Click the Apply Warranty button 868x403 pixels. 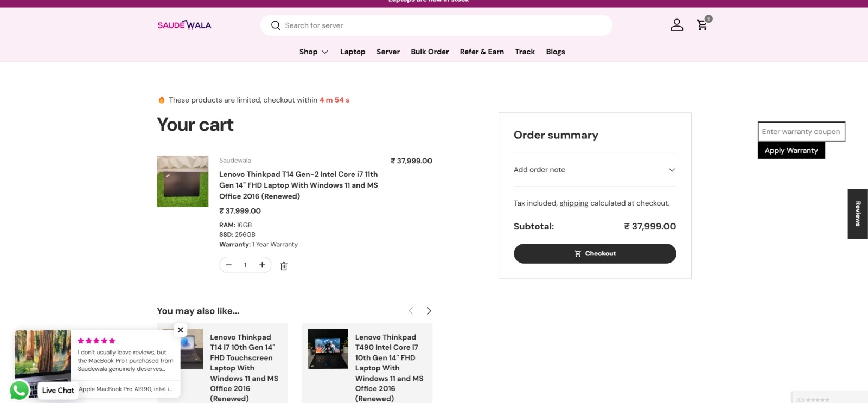[x=791, y=150]
